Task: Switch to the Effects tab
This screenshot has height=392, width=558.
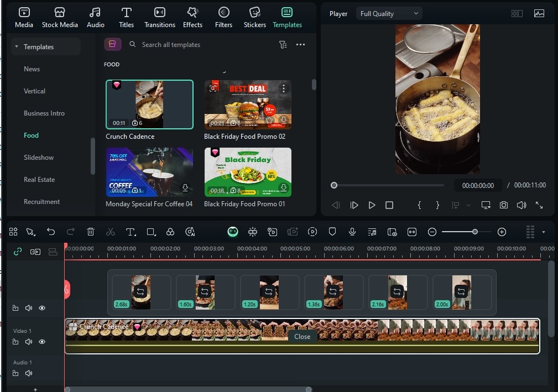Action: [192, 18]
